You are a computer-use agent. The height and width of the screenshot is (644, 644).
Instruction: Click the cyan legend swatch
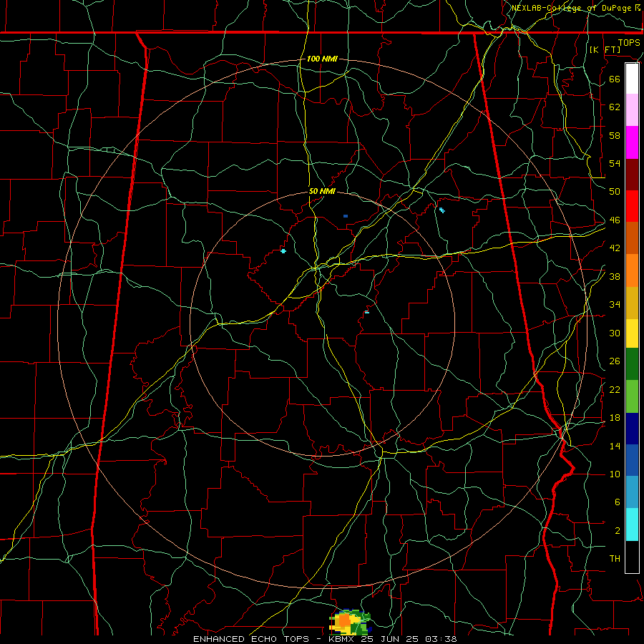tap(632, 525)
